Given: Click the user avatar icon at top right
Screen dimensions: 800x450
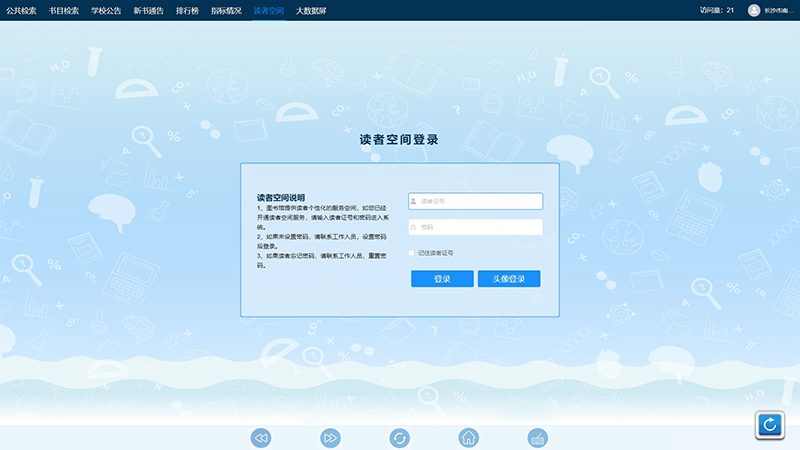Looking at the screenshot, I should [x=754, y=10].
